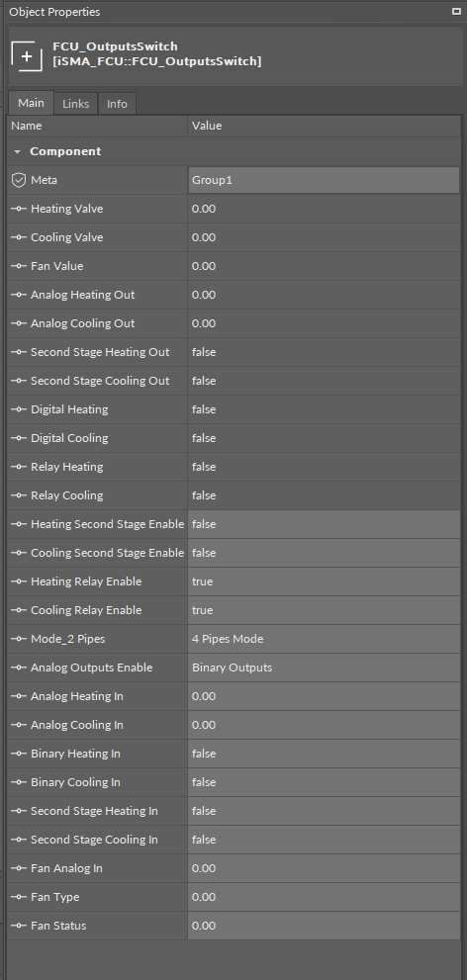Edit the Meta Group1 value field
Viewport: 467px width, 980px height.
324,180
